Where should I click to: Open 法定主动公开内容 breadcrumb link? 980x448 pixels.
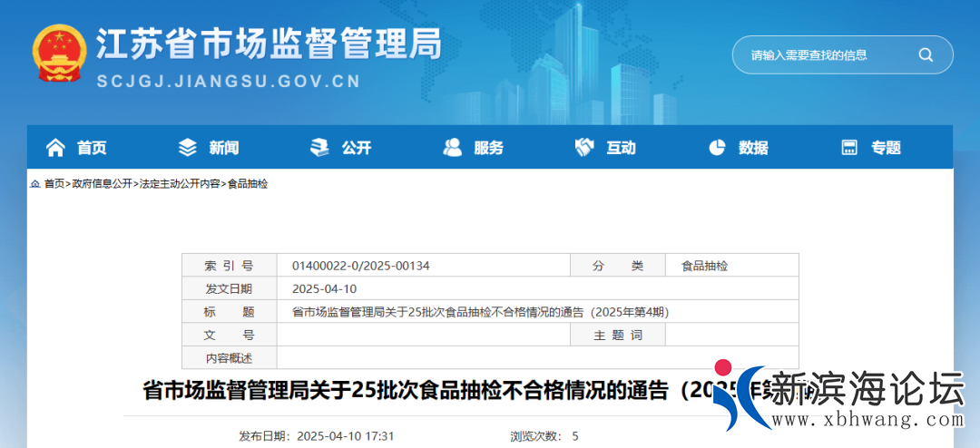(x=180, y=184)
